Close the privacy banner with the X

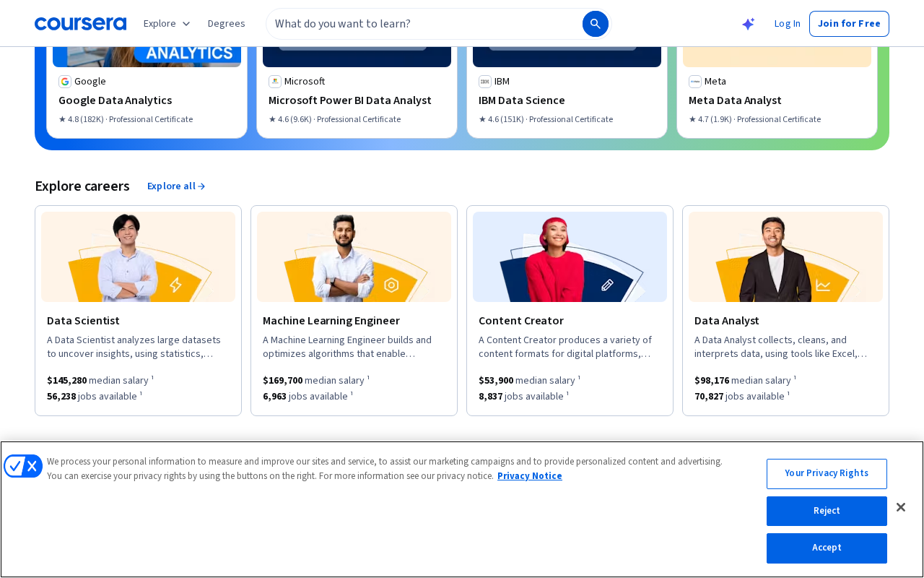[x=900, y=507]
